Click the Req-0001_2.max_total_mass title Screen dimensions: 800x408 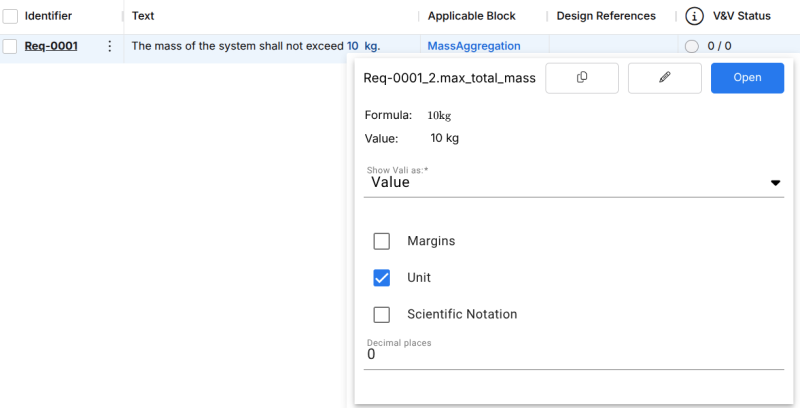(449, 78)
